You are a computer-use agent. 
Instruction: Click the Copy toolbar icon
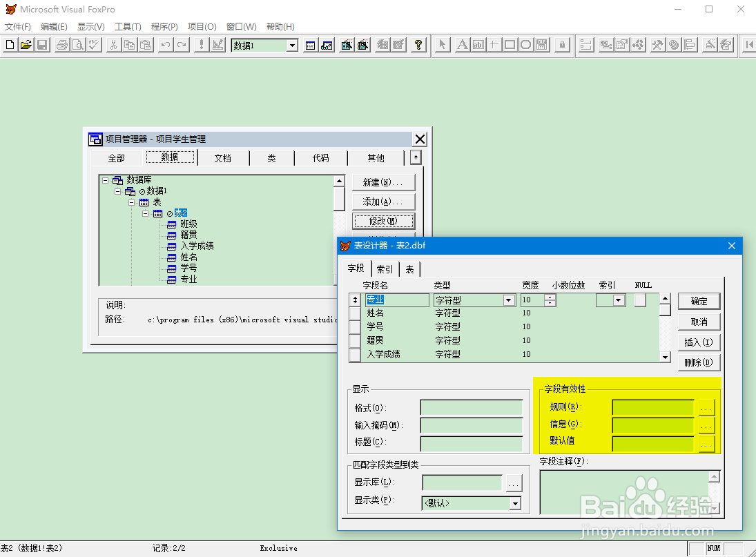click(129, 46)
